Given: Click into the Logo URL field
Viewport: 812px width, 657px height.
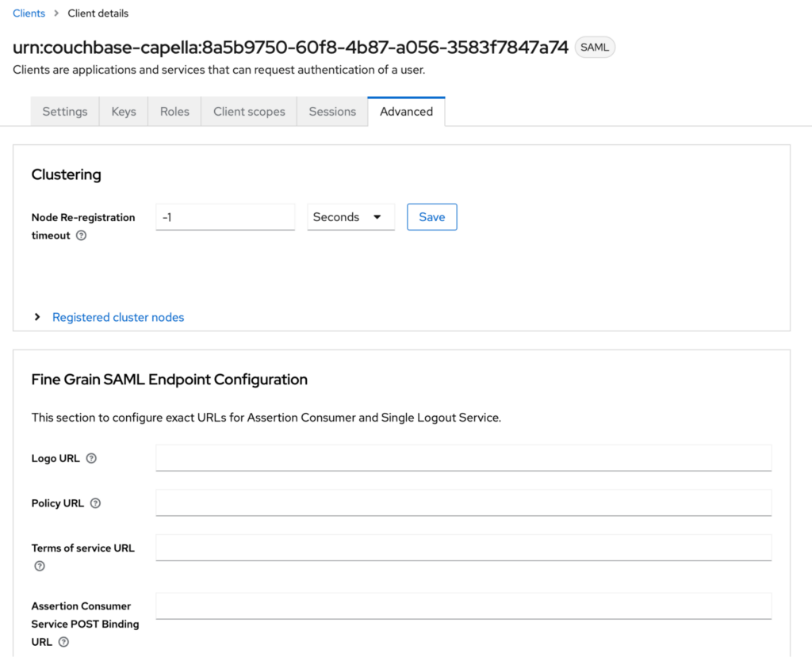Looking at the screenshot, I should (x=463, y=457).
